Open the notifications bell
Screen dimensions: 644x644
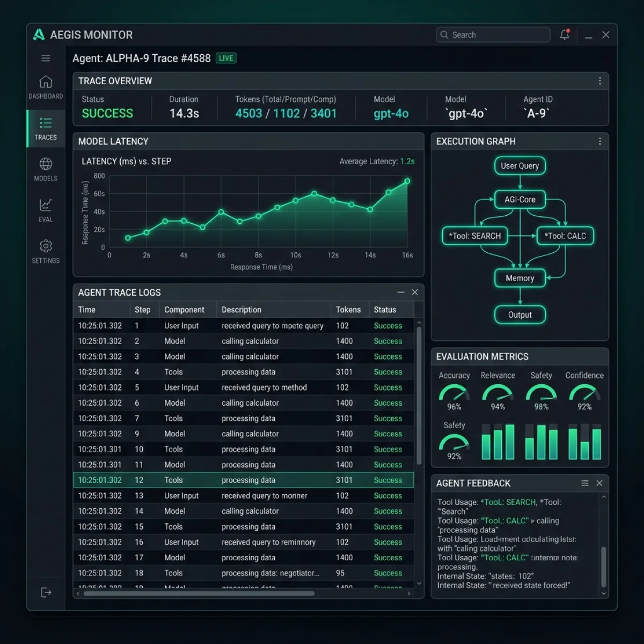565,34
